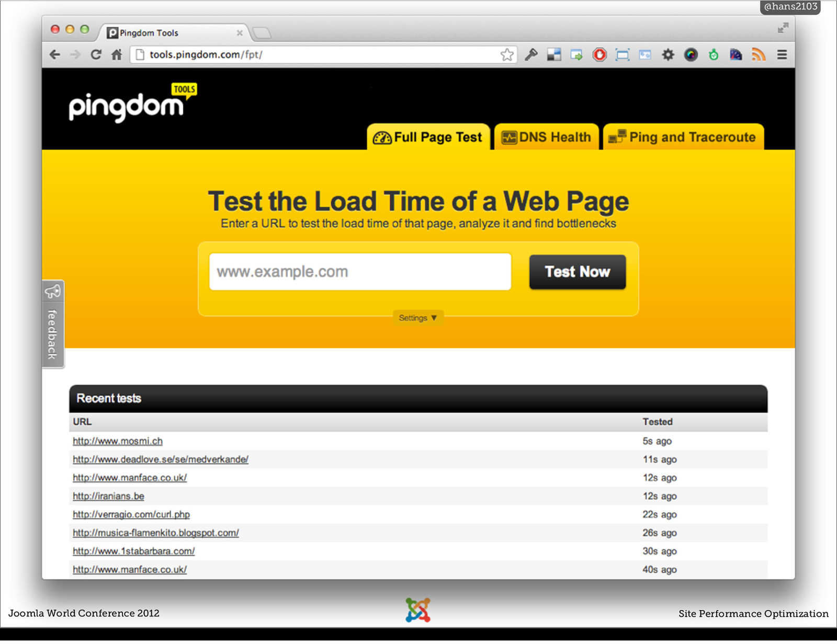Open the green stopwatch extension icon
837x644 pixels.
[714, 54]
